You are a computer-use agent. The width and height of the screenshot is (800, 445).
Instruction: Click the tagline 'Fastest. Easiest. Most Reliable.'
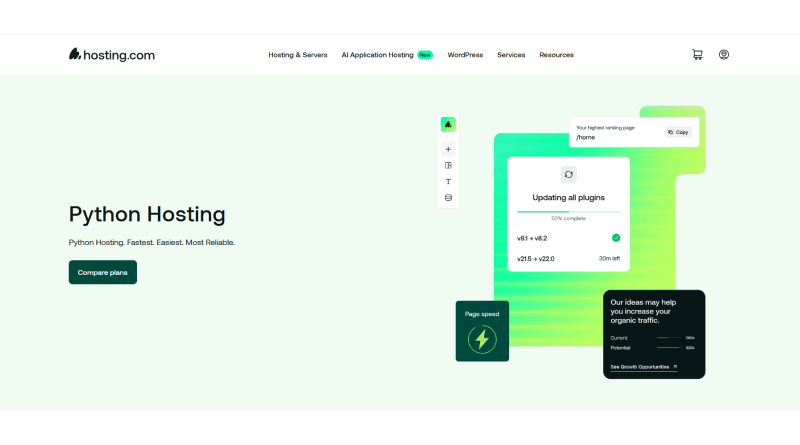click(181, 242)
